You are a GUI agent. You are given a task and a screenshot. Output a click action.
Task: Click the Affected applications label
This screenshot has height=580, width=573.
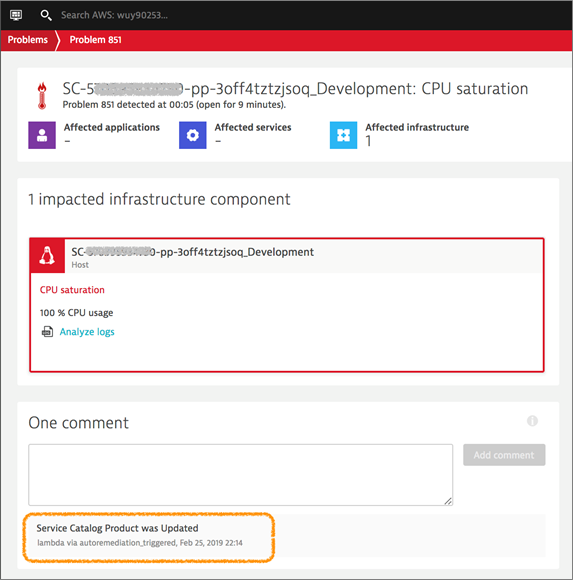coord(112,127)
